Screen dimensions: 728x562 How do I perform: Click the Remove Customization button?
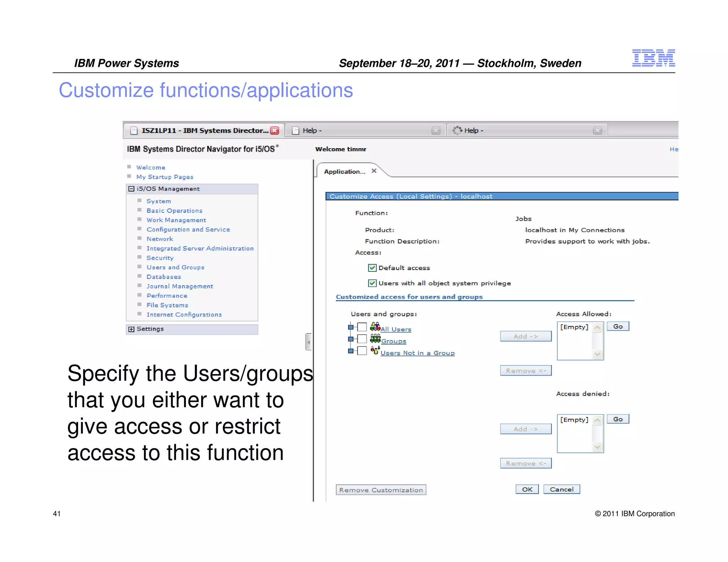(381, 490)
